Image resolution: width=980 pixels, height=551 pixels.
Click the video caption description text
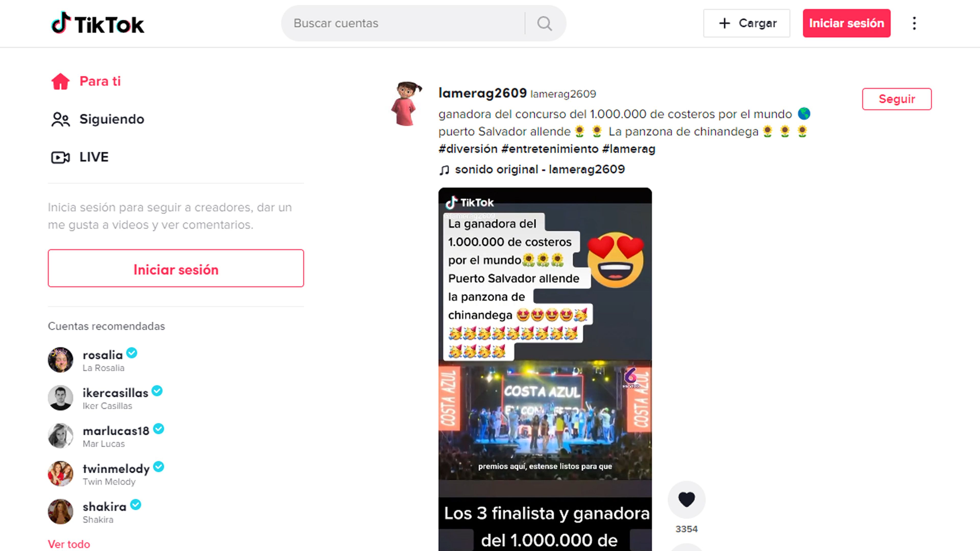click(624, 123)
